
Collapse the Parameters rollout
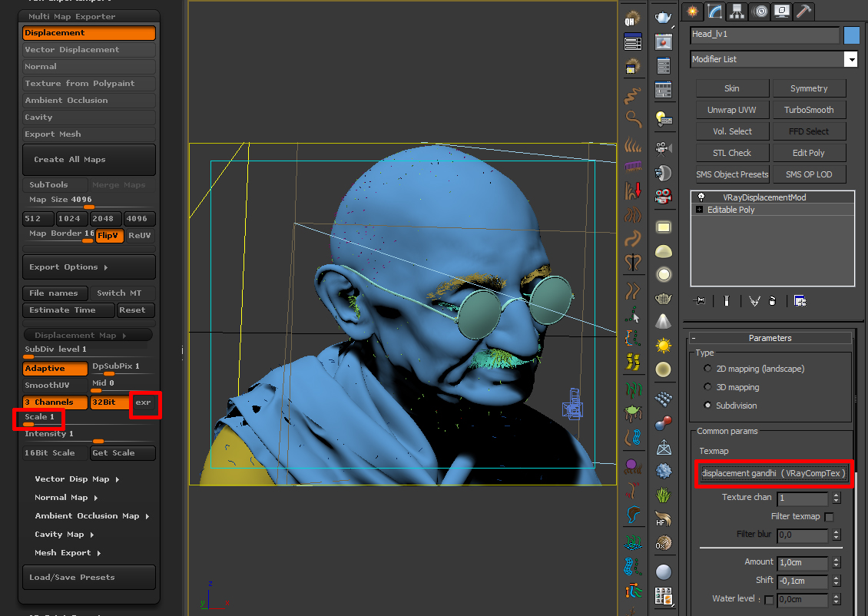[770, 338]
